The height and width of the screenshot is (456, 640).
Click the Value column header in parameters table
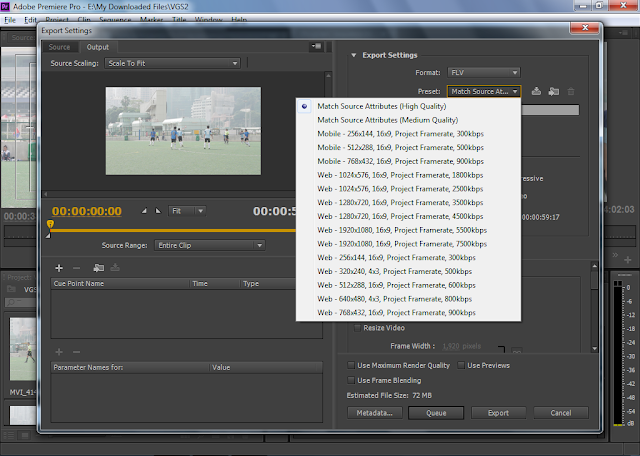point(266,367)
